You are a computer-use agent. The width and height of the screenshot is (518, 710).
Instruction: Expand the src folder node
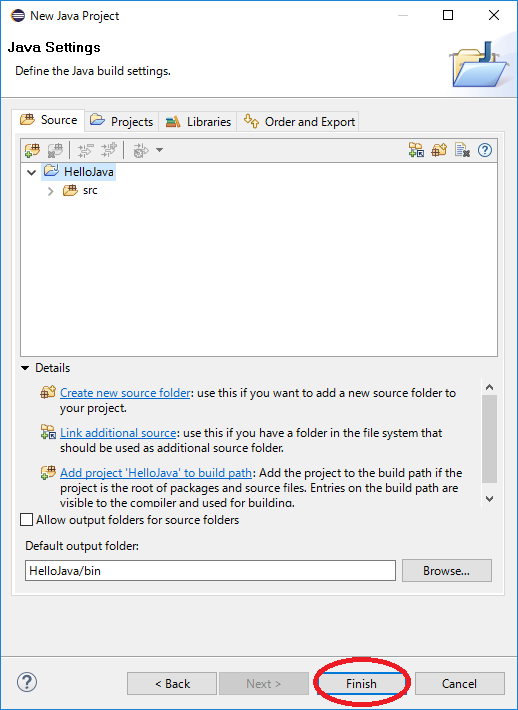coord(50,191)
